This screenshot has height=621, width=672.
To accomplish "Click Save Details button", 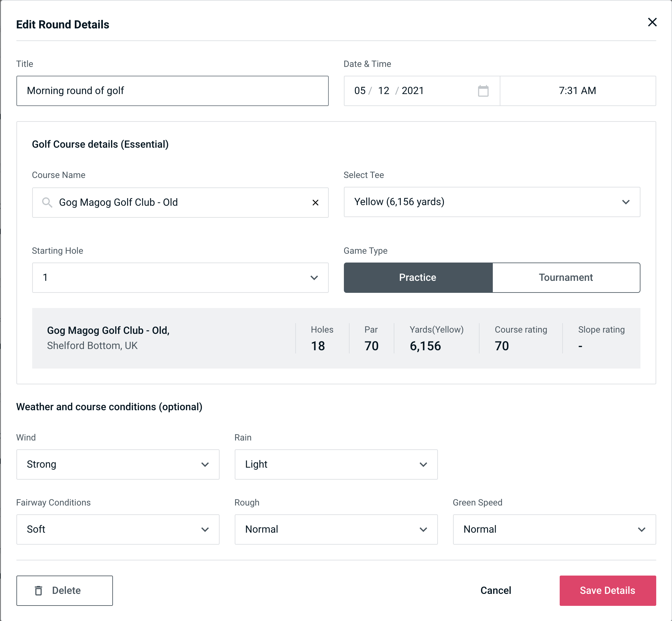I will click(x=607, y=591).
